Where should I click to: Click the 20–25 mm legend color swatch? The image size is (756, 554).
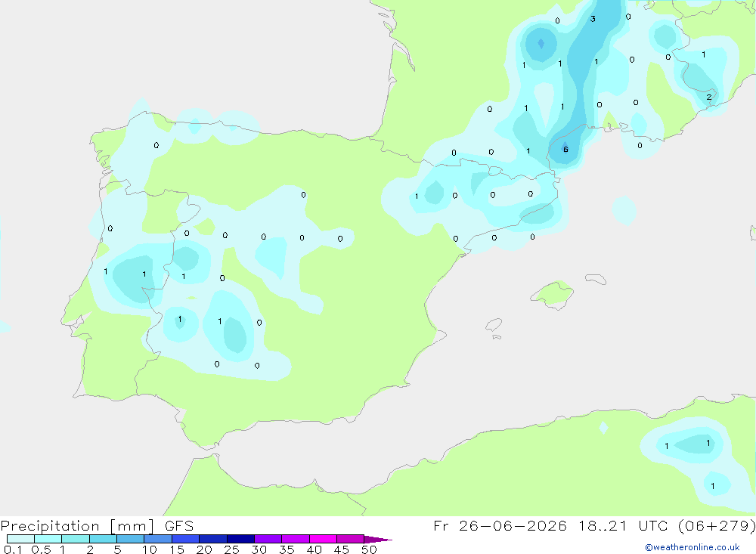tap(213, 539)
